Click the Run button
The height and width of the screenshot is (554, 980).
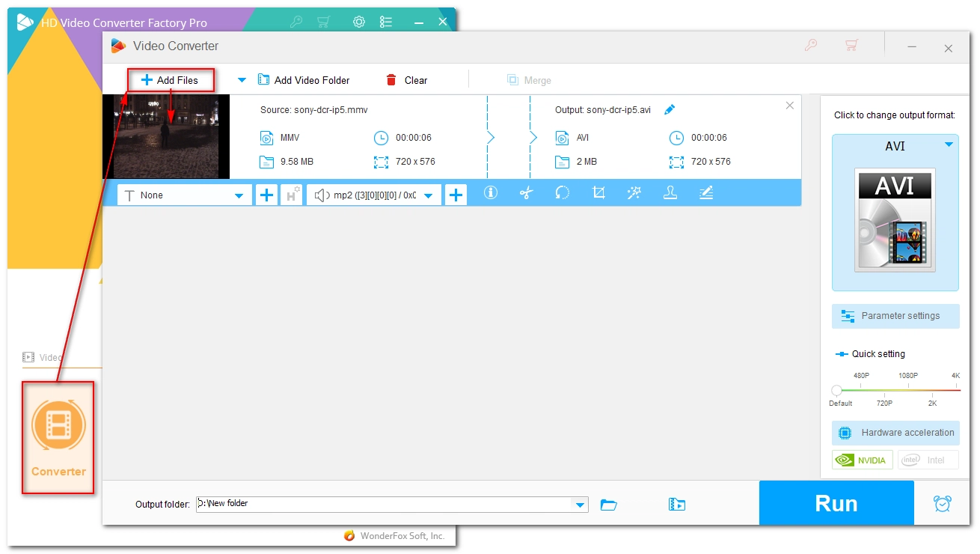836,503
